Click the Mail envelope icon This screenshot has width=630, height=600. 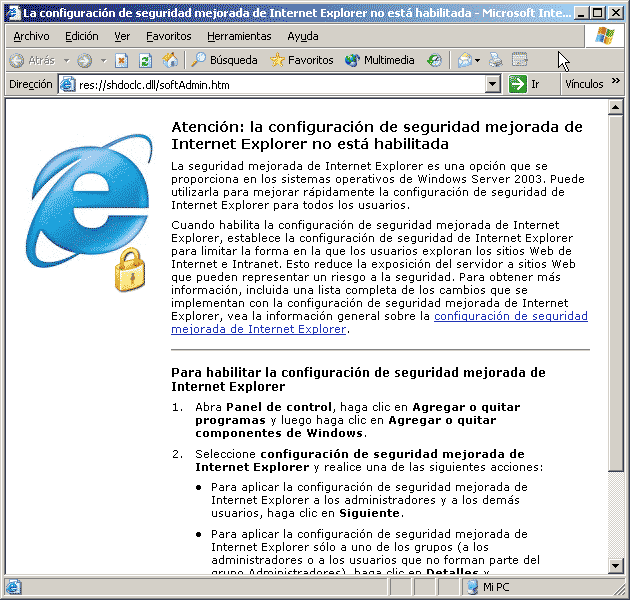tap(464, 61)
